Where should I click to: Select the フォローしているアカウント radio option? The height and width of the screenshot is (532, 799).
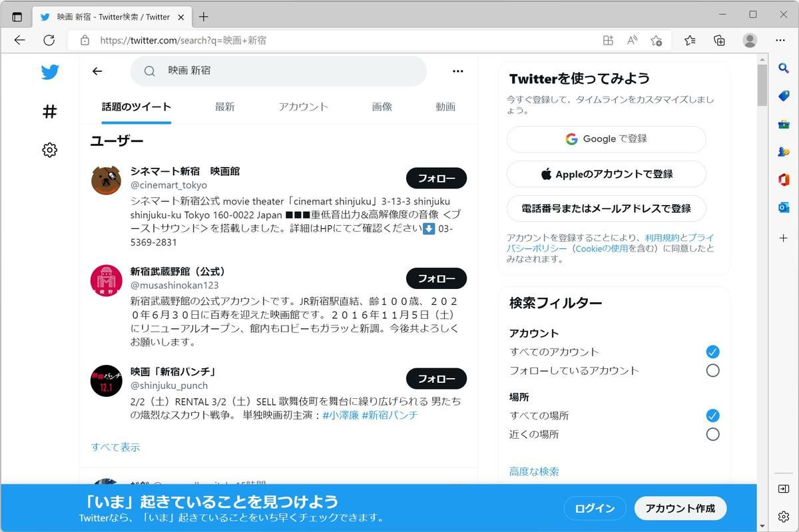[x=712, y=370]
